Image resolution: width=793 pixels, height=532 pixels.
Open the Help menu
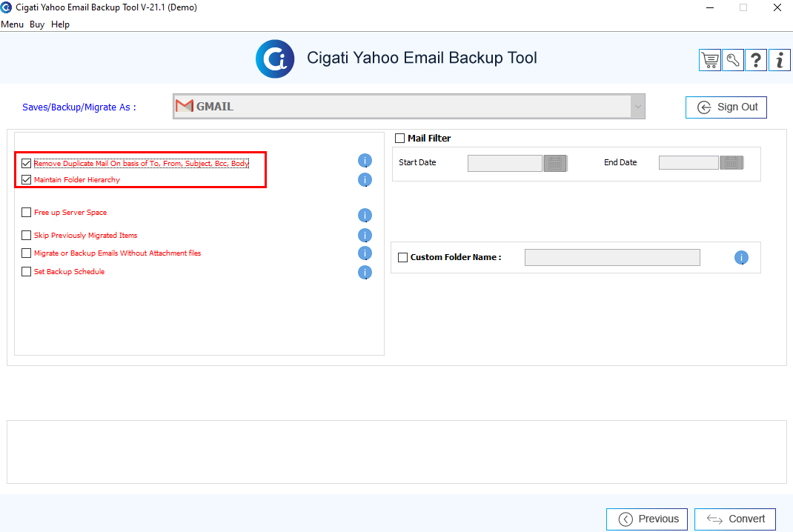click(x=60, y=24)
